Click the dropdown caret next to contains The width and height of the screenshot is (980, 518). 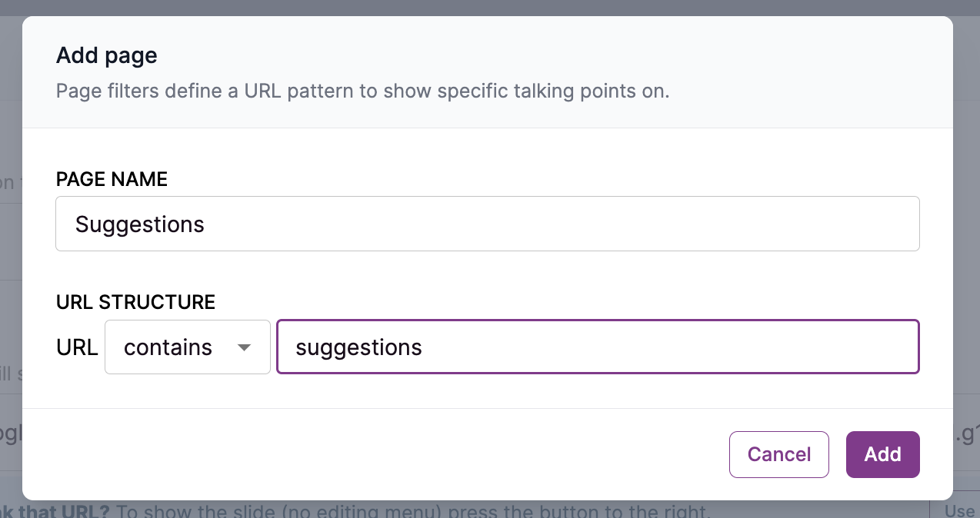point(244,347)
